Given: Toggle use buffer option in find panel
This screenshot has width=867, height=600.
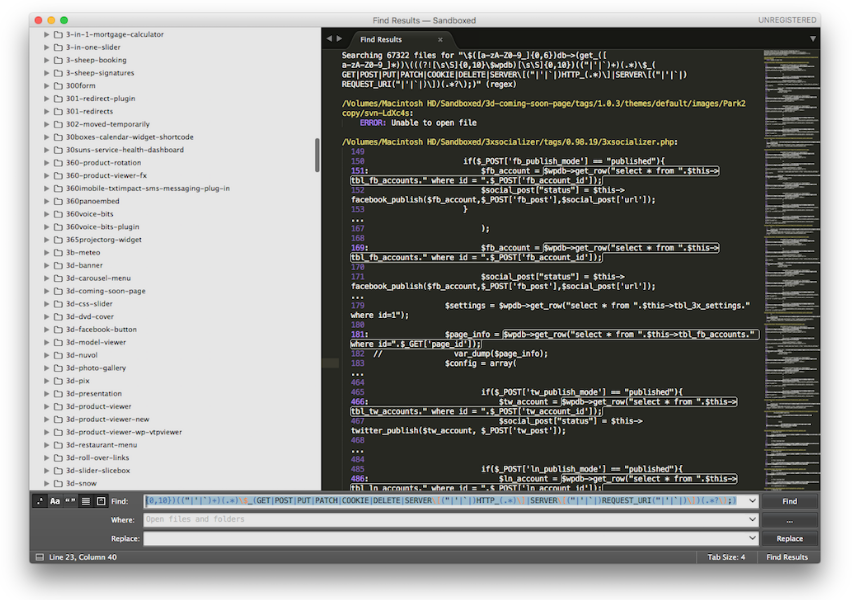Looking at the screenshot, I should point(101,501).
